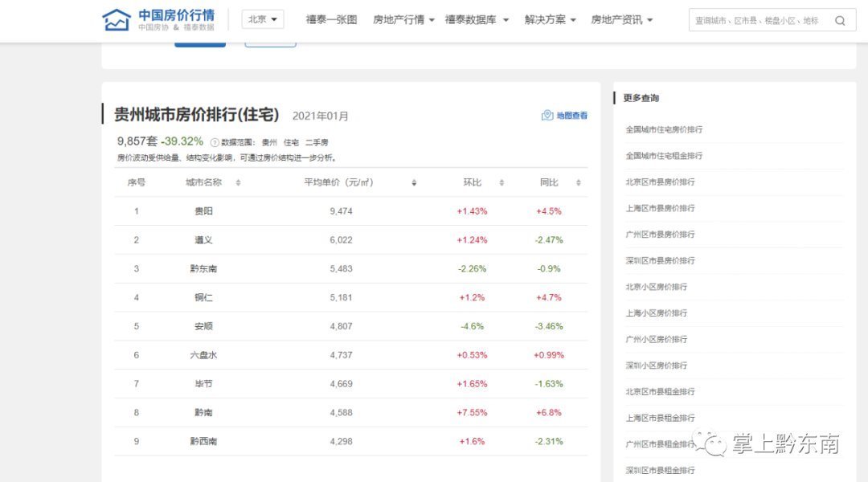This screenshot has width=868, height=482.
Task: Open 北京区市县房价排行 link
Action: (660, 182)
